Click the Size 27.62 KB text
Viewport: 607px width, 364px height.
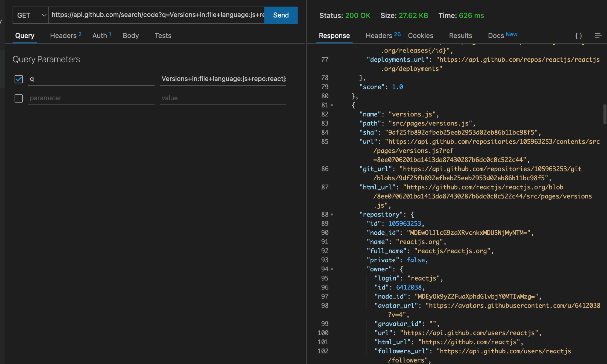pyautogui.click(x=404, y=15)
